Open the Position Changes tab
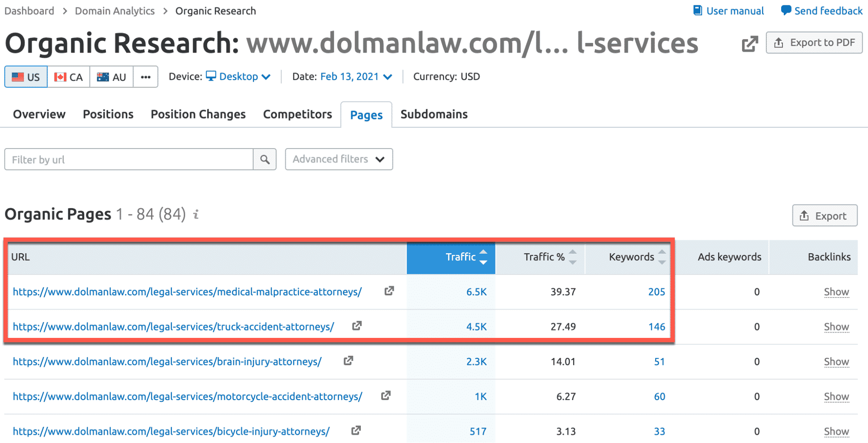 point(198,114)
